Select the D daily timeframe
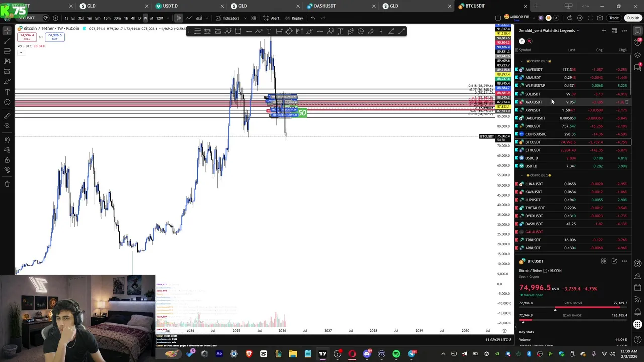The width and height of the screenshot is (644, 362). tap(139, 18)
